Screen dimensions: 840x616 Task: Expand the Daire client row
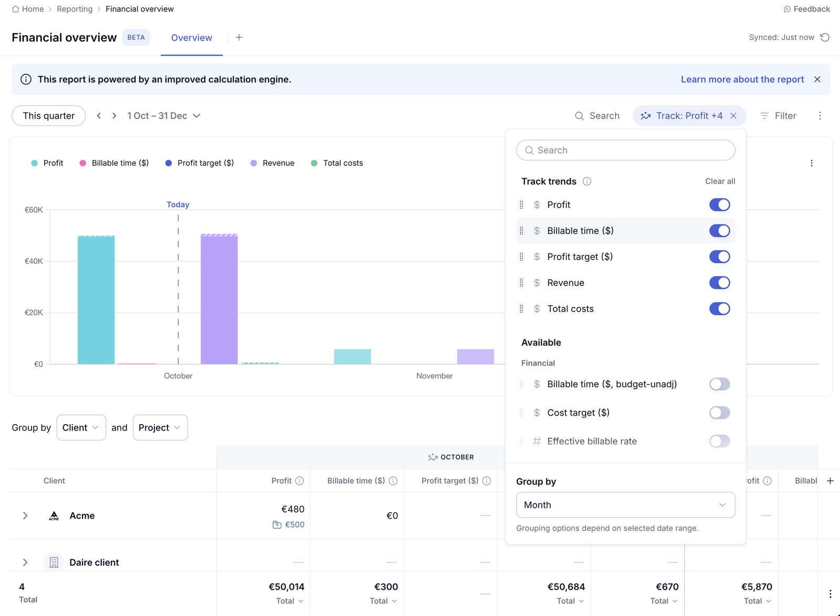[x=25, y=562]
